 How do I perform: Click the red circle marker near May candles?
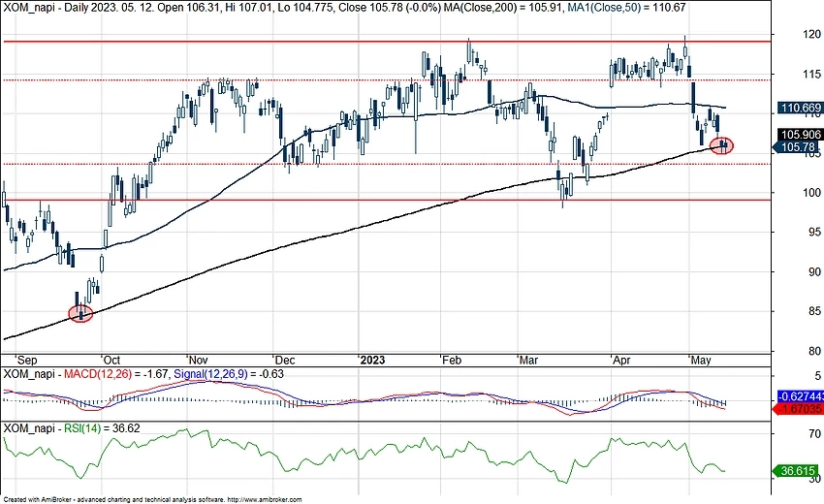click(x=721, y=145)
